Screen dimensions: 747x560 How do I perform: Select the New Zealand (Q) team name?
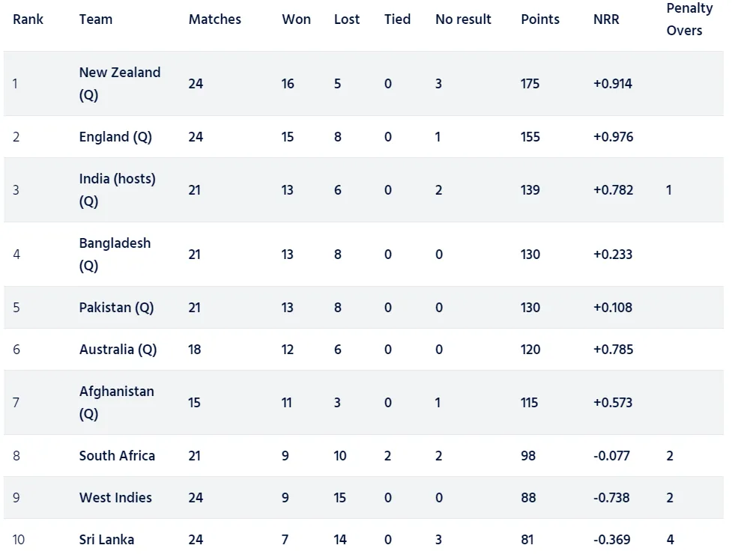[120, 84]
